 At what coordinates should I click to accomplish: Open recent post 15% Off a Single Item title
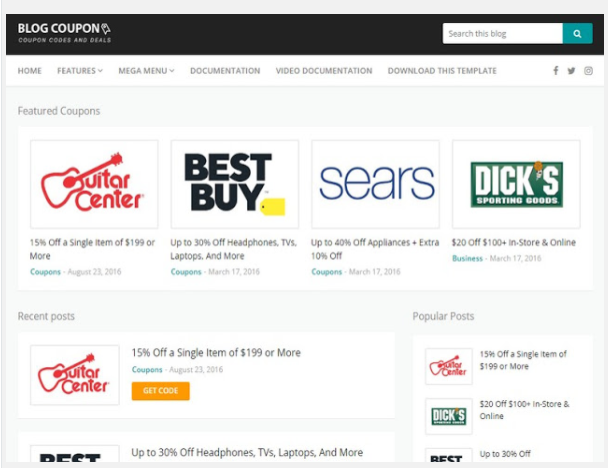[216, 352]
